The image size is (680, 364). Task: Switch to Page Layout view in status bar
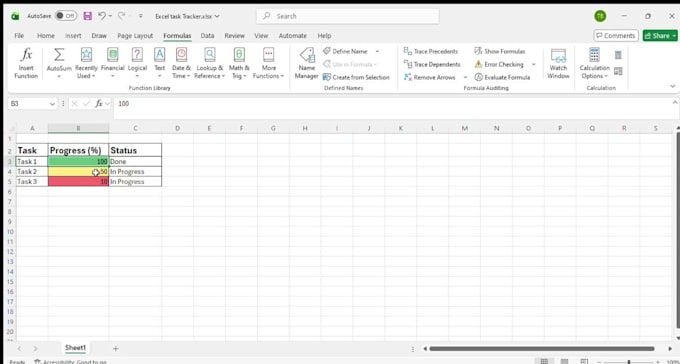pyautogui.click(x=564, y=361)
